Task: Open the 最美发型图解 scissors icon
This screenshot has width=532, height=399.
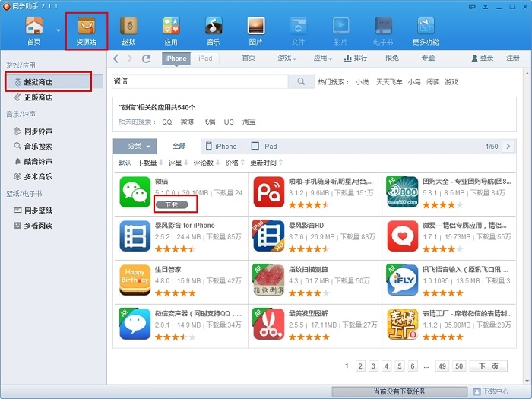Action: click(269, 324)
